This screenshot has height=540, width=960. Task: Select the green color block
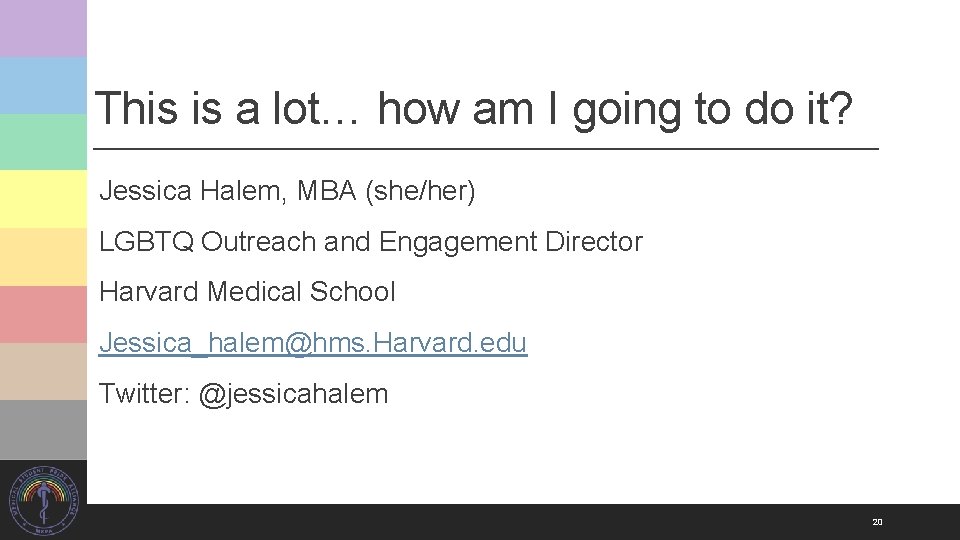coord(43,142)
